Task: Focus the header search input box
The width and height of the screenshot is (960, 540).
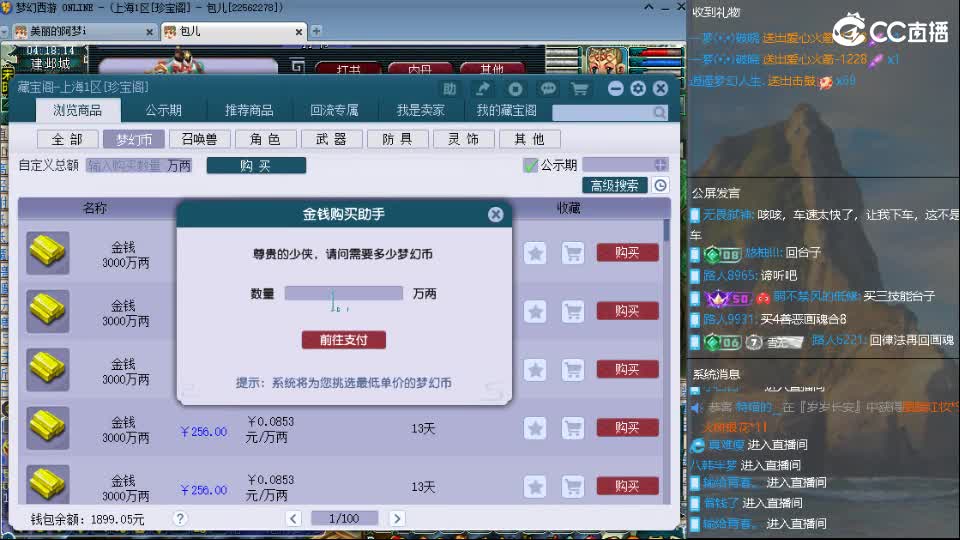Action: (603, 113)
